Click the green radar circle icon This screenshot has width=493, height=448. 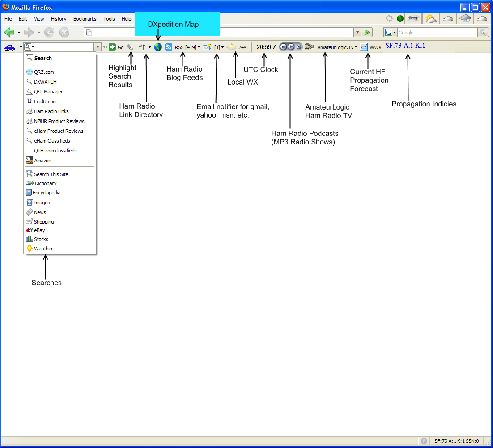click(x=400, y=18)
